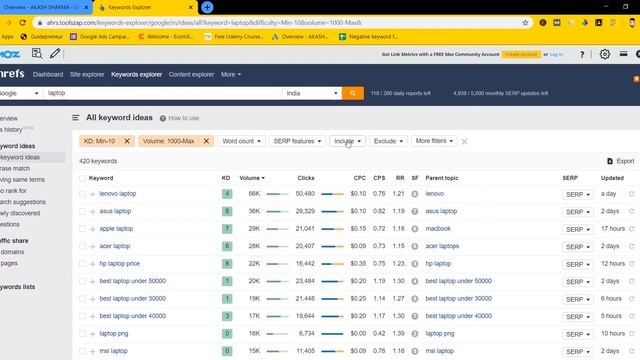Open the SERP features filter dropdown
Image resolution: width=640 pixels, height=360 pixels.
(297, 141)
